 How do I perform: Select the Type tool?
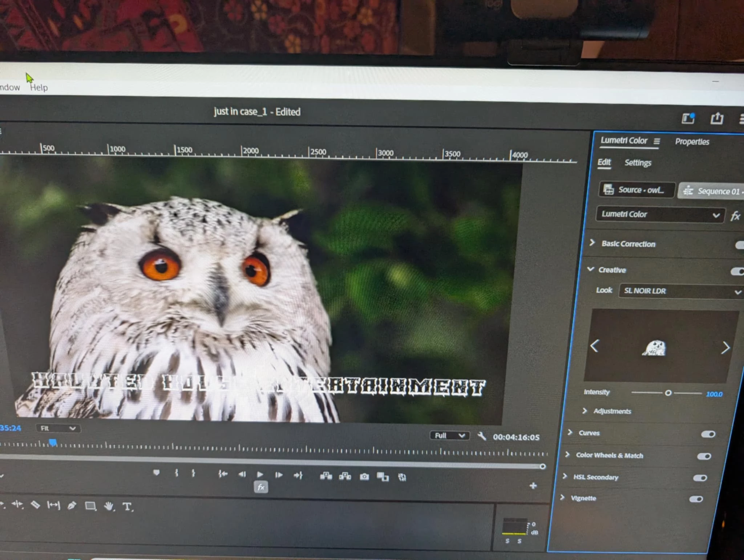click(127, 506)
